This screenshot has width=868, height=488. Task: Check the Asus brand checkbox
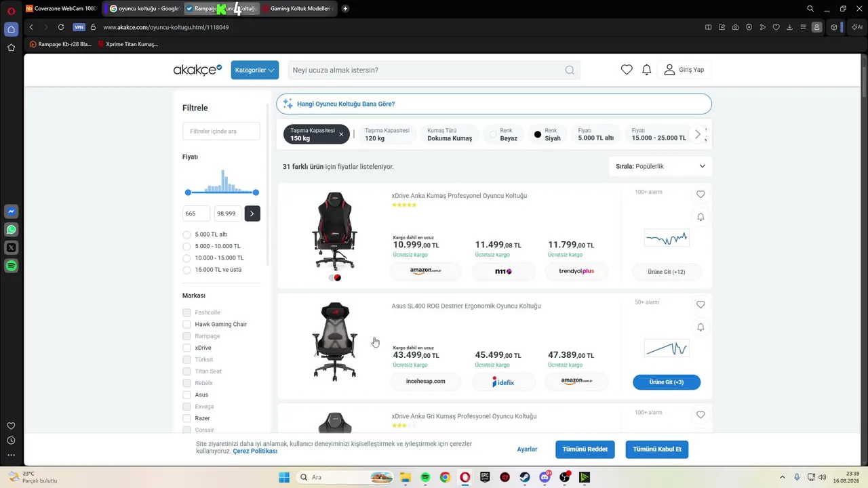click(186, 394)
